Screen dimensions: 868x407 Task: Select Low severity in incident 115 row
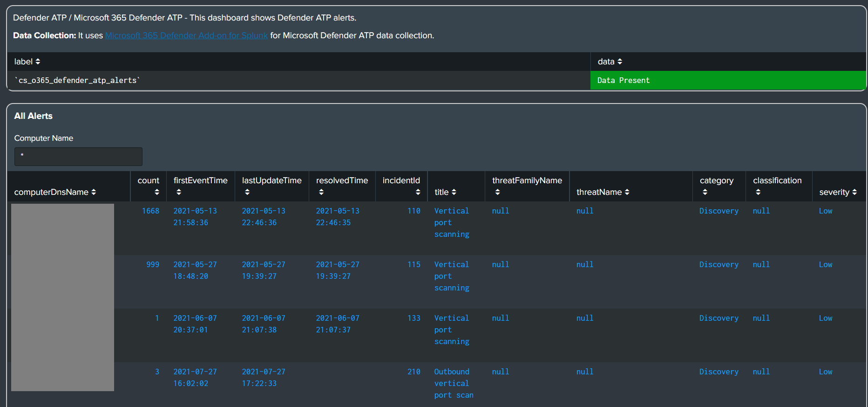pyautogui.click(x=826, y=264)
